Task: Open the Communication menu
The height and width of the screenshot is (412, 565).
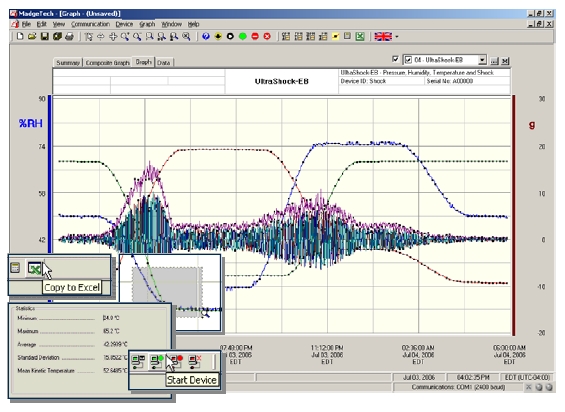Action: [90, 24]
